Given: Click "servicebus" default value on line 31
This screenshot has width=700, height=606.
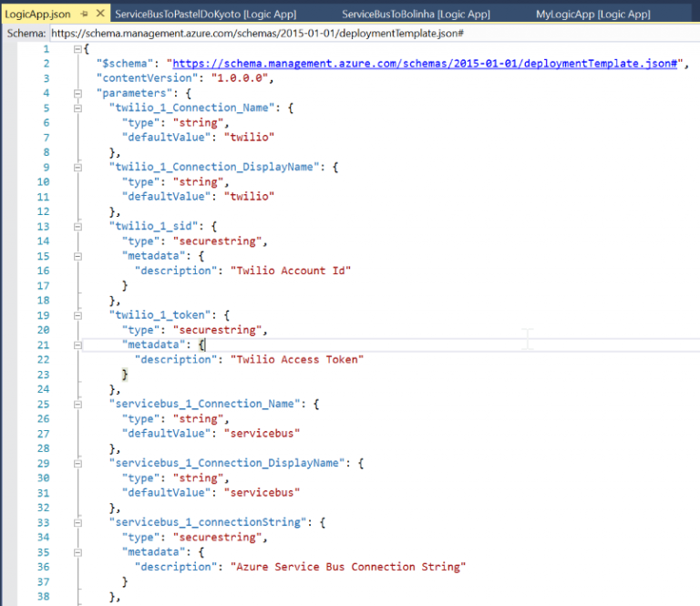Looking at the screenshot, I should [262, 493].
